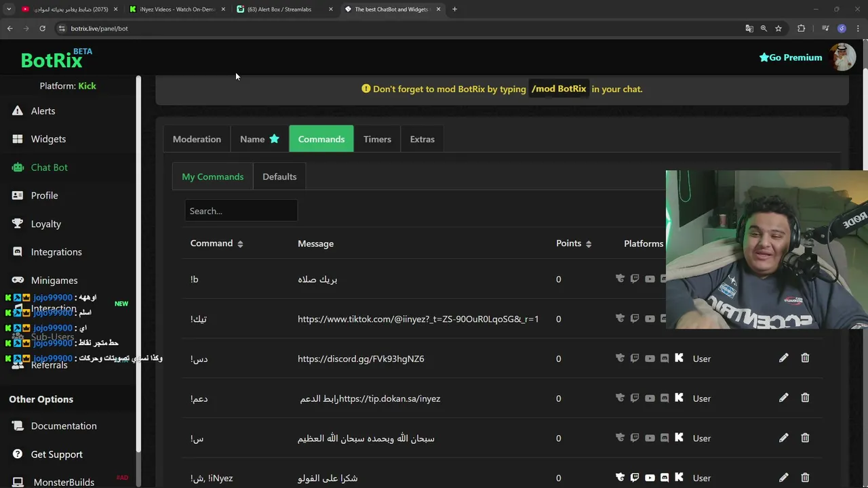868x488 pixels.
Task: Open Chrome tab search dropdown arrow
Action: (x=9, y=9)
